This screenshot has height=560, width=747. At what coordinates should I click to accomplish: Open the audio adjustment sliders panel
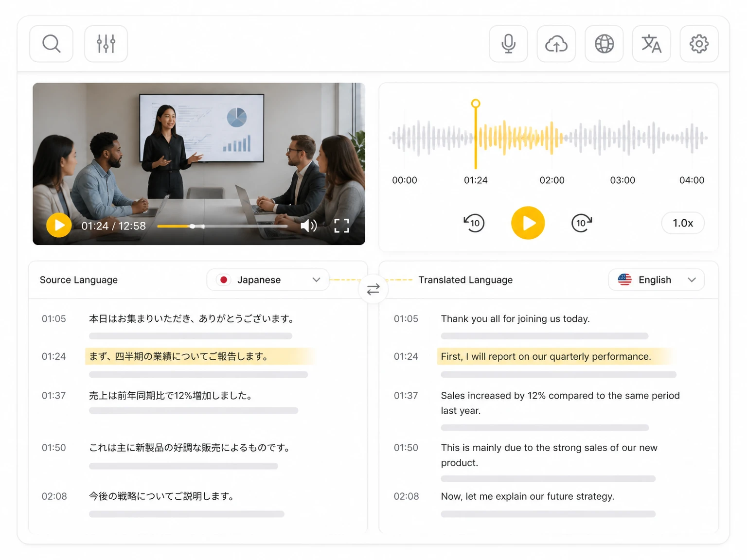pos(106,44)
